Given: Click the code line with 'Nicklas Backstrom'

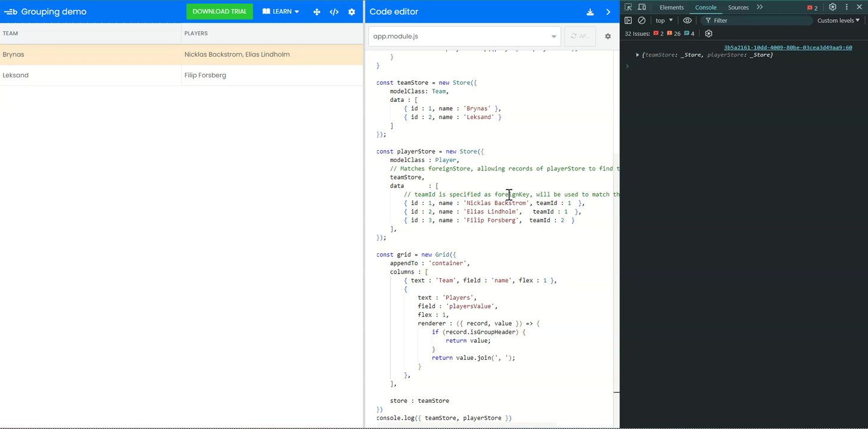Looking at the screenshot, I should click(x=494, y=203).
